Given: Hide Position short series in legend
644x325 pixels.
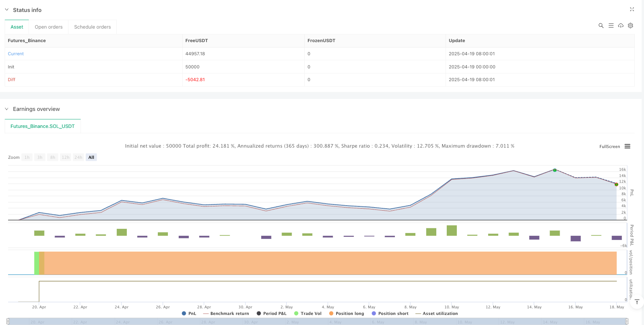Looking at the screenshot, I should click(389, 313).
